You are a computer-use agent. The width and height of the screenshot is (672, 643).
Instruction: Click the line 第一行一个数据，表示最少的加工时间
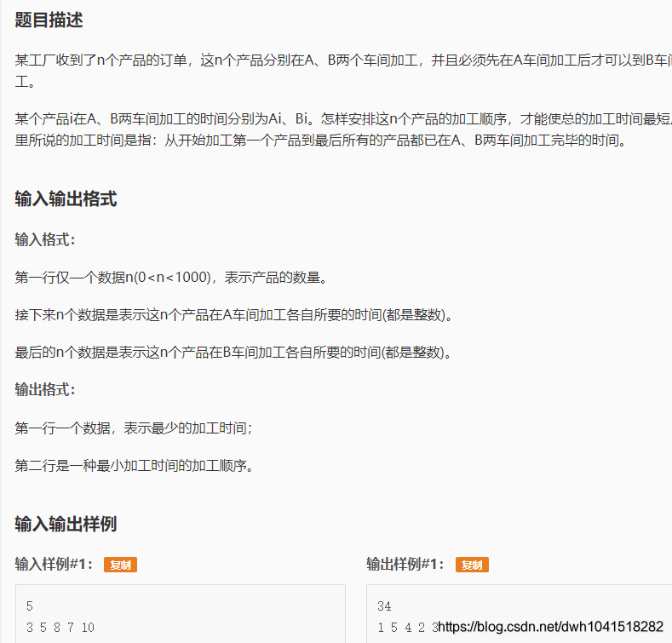pyautogui.click(x=134, y=428)
